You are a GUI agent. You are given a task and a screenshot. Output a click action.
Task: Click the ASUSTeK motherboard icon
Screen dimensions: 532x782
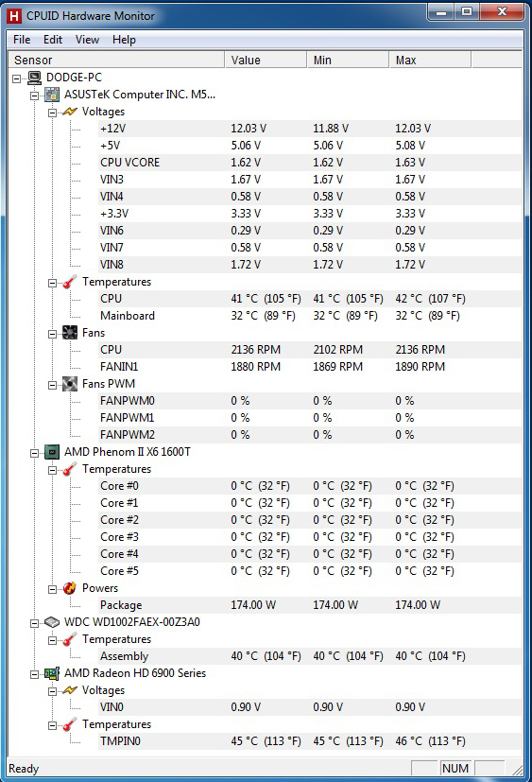coord(52,95)
